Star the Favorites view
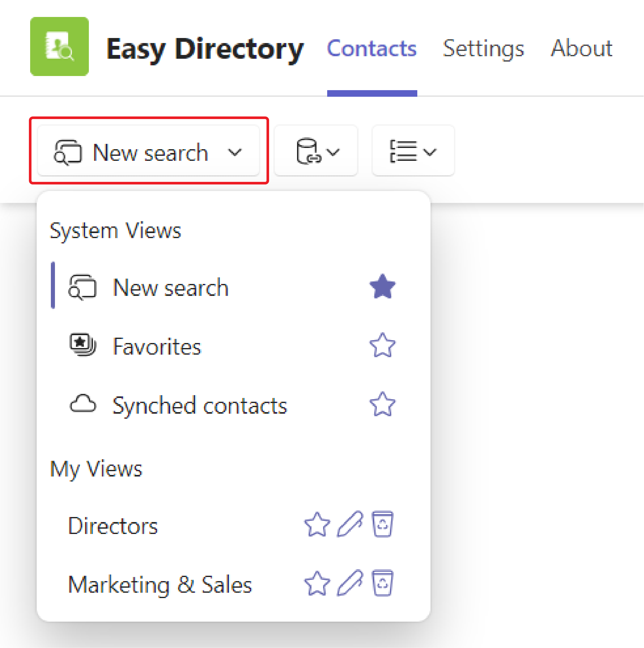This screenshot has width=644, height=648. point(382,345)
